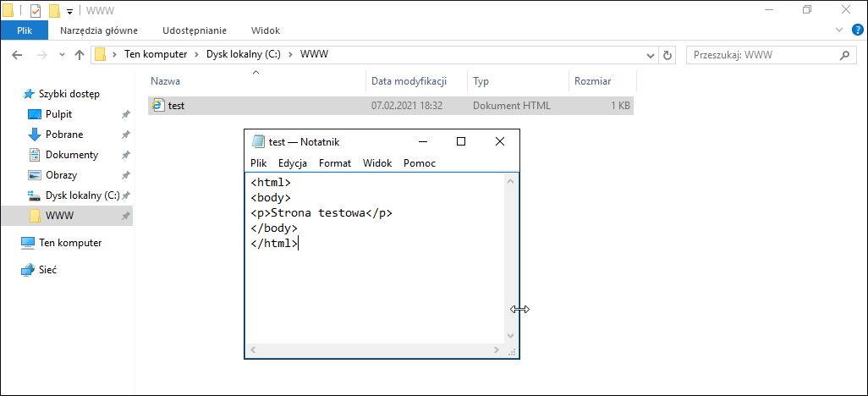Go up one folder level arrow
The height and width of the screenshot is (396, 868).
click(80, 55)
